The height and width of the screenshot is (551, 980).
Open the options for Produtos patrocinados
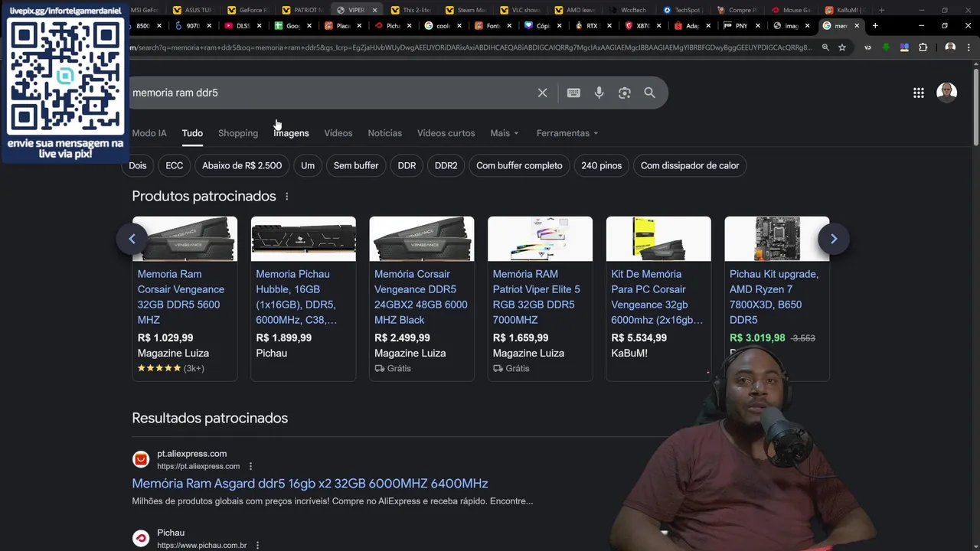287,197
